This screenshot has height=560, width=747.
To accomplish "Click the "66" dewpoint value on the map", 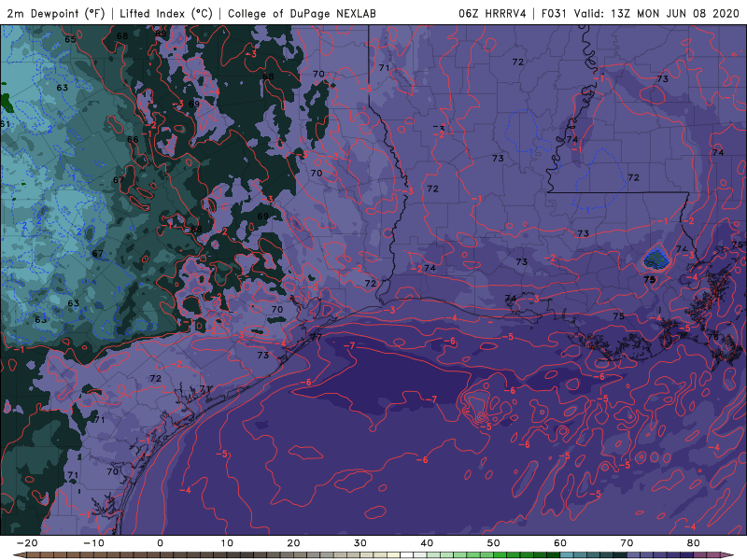I will point(133,139).
